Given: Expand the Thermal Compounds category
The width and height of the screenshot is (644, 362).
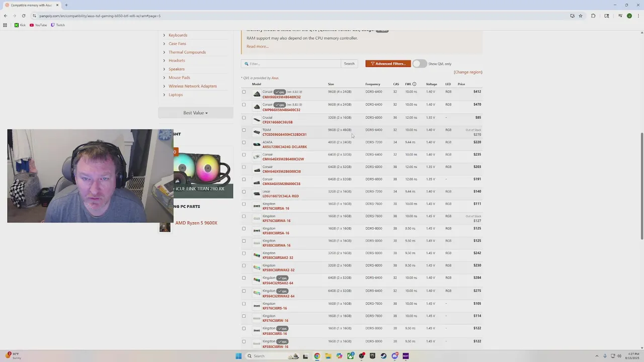Looking at the screenshot, I should coord(187,52).
